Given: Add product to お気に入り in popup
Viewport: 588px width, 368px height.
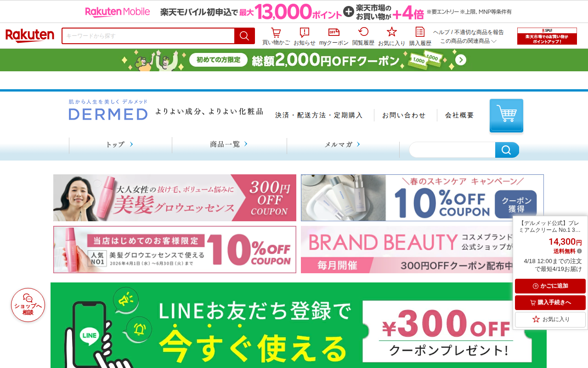Looking at the screenshot, I should coord(550,319).
